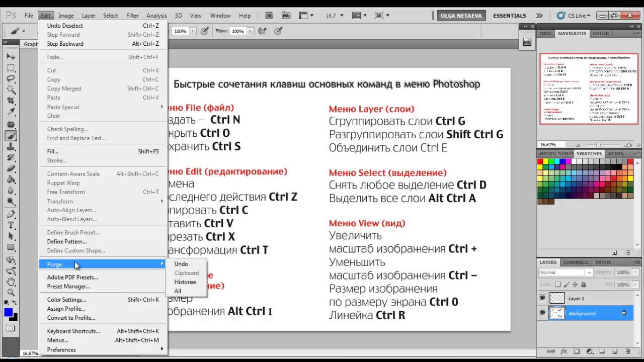Click Keyboard Shortcuts in Edit menu
This screenshot has width=644, height=362.
click(73, 331)
